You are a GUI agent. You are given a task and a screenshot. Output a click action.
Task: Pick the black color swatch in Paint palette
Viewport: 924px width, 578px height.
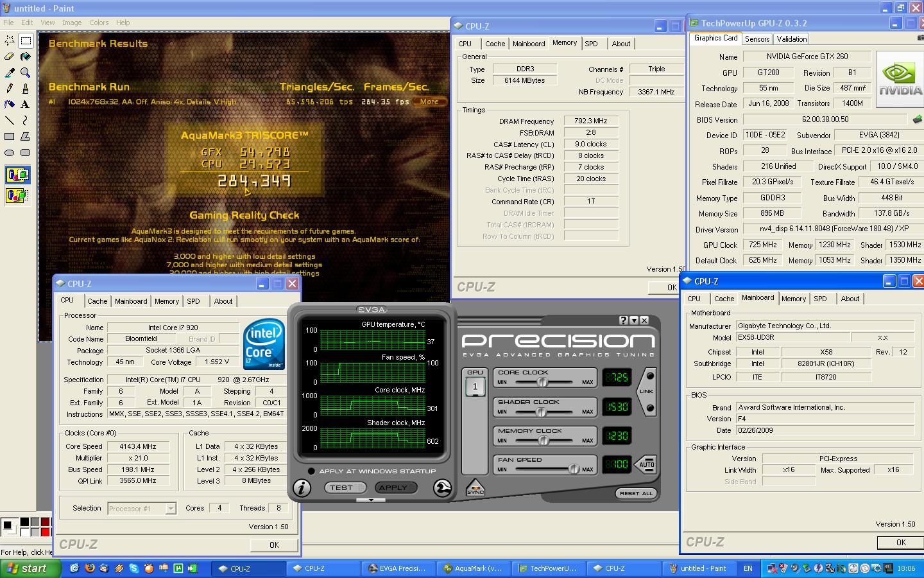pos(25,521)
